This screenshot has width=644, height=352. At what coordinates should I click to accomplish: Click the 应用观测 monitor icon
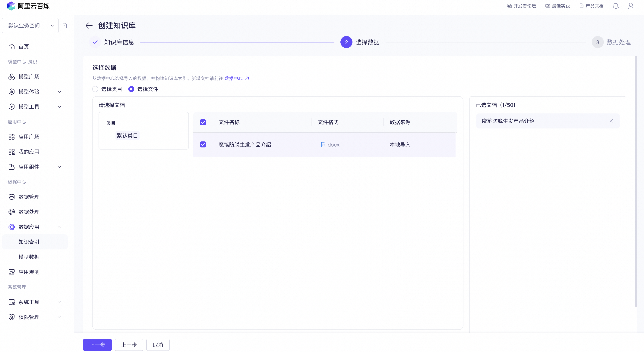click(x=11, y=272)
